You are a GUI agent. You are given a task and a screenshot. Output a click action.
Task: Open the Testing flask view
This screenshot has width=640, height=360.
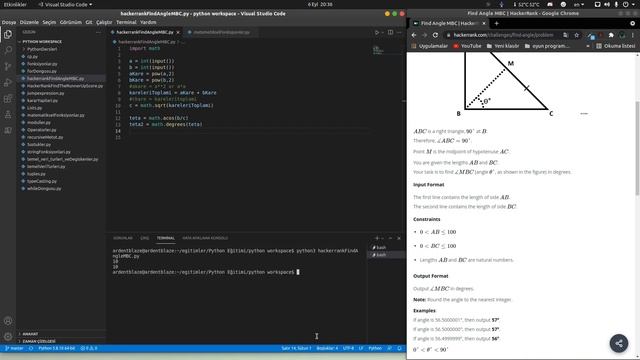pos(8,115)
